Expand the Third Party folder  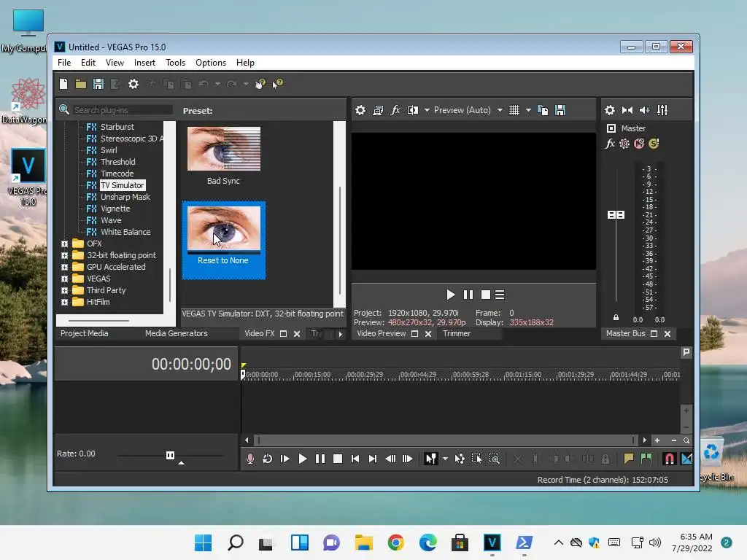[64, 290]
